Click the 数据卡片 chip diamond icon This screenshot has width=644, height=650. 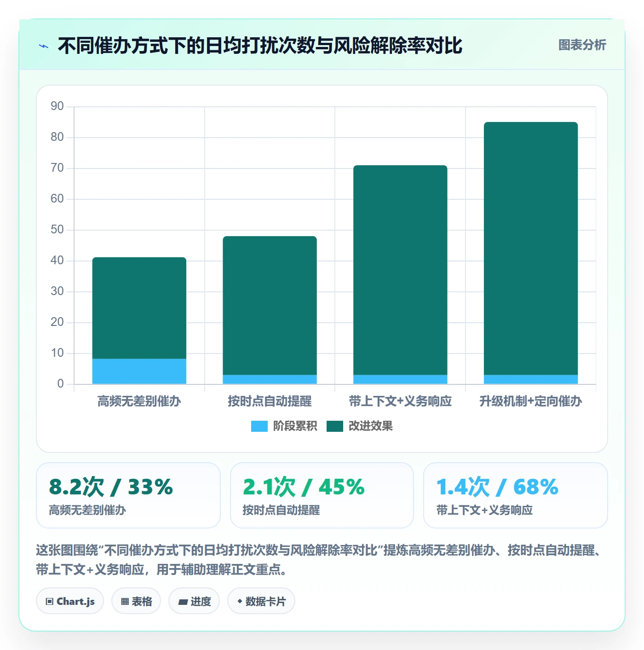click(240, 601)
